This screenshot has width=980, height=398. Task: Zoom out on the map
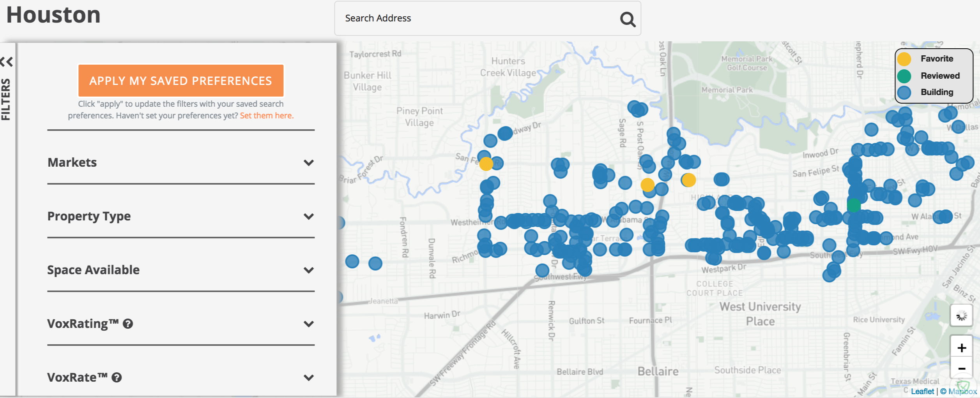[x=961, y=368]
